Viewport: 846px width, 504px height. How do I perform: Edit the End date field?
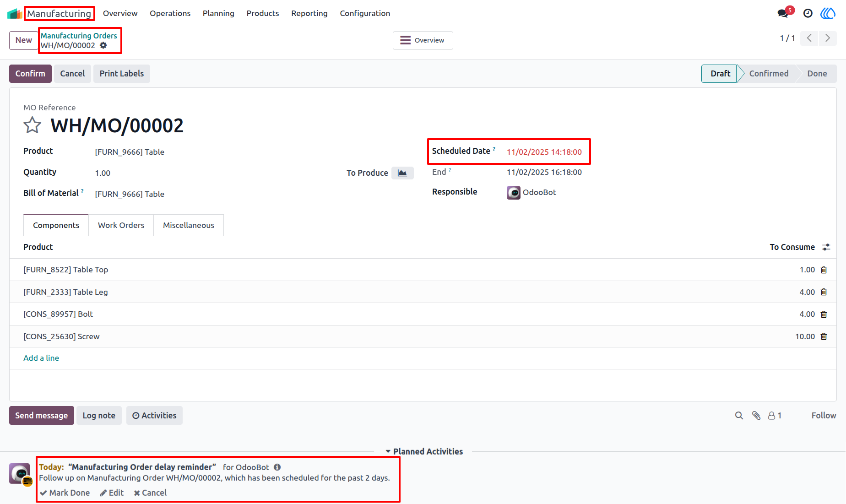544,173
